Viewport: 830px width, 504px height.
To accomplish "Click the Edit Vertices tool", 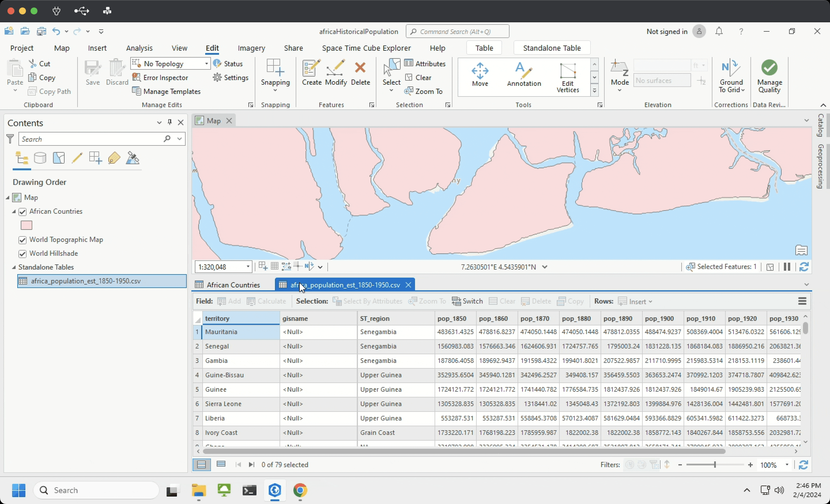I will click(x=567, y=77).
